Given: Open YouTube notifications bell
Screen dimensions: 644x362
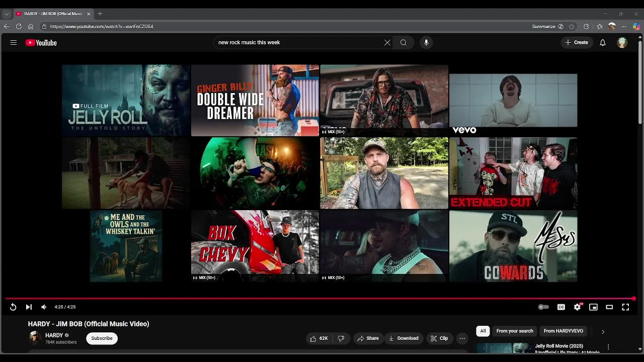Looking at the screenshot, I should 603,43.
